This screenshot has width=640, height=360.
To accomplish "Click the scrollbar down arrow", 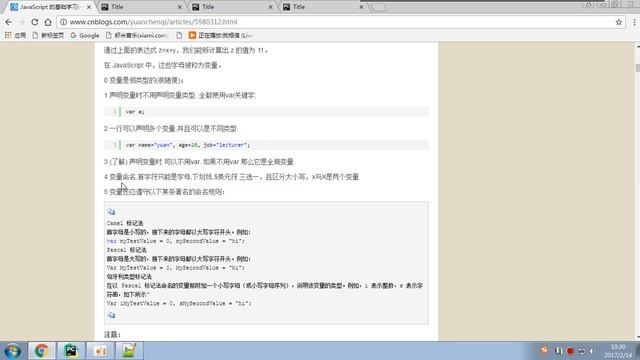I will pos(637,337).
